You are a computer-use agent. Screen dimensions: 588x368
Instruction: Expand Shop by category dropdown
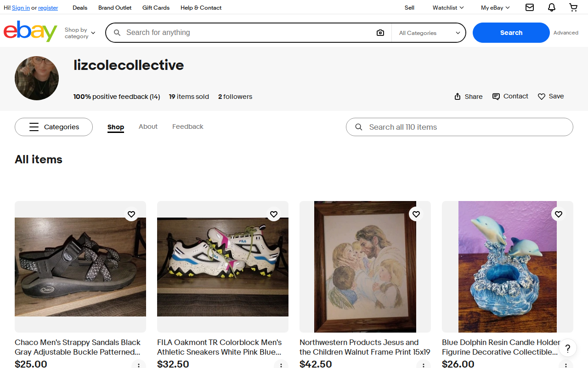coord(80,33)
